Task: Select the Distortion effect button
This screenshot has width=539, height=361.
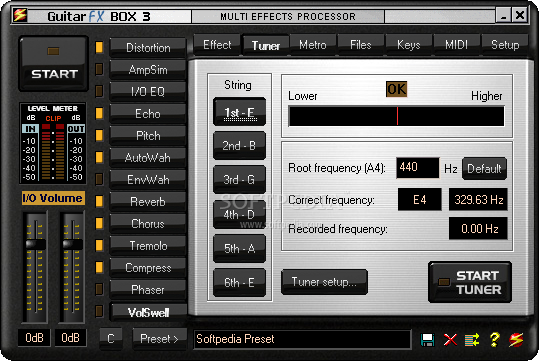Action: [148, 48]
